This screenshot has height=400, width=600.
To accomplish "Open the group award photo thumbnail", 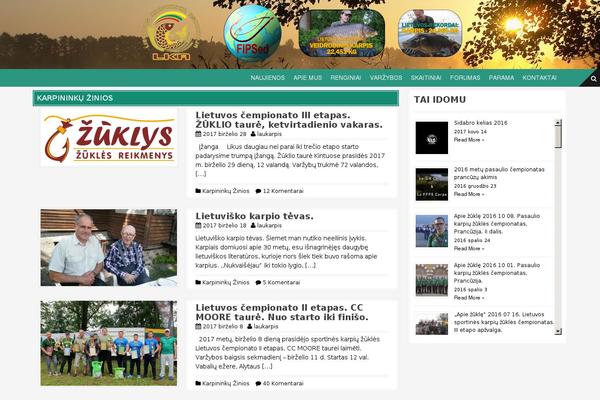I will click(x=109, y=343).
